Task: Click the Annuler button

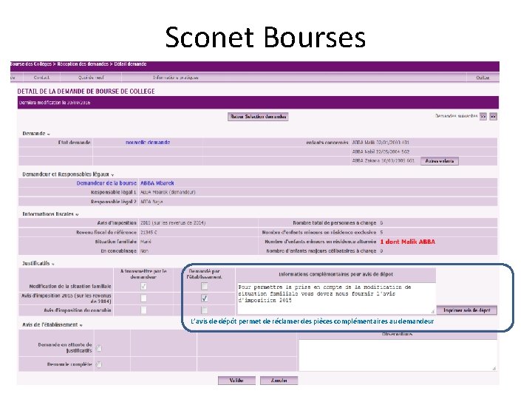Action: click(x=279, y=381)
